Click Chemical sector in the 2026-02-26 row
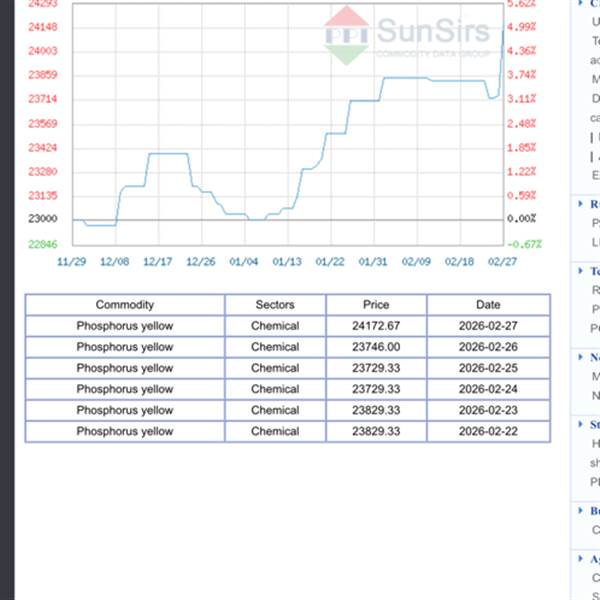Viewport: 600px width, 600px height. click(x=275, y=347)
